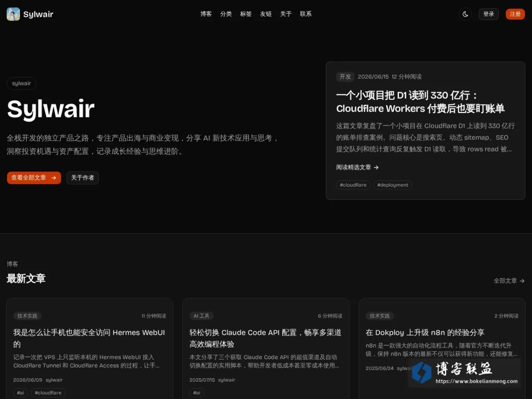Open the Dokploy 上升级 n8n article title
This screenshot has width=532, height=399.
(425, 332)
